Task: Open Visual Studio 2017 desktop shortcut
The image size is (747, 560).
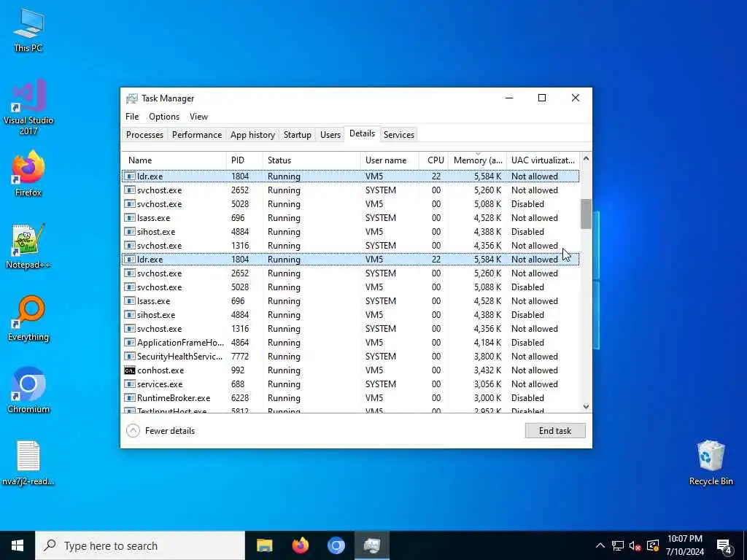Action: tap(28, 107)
